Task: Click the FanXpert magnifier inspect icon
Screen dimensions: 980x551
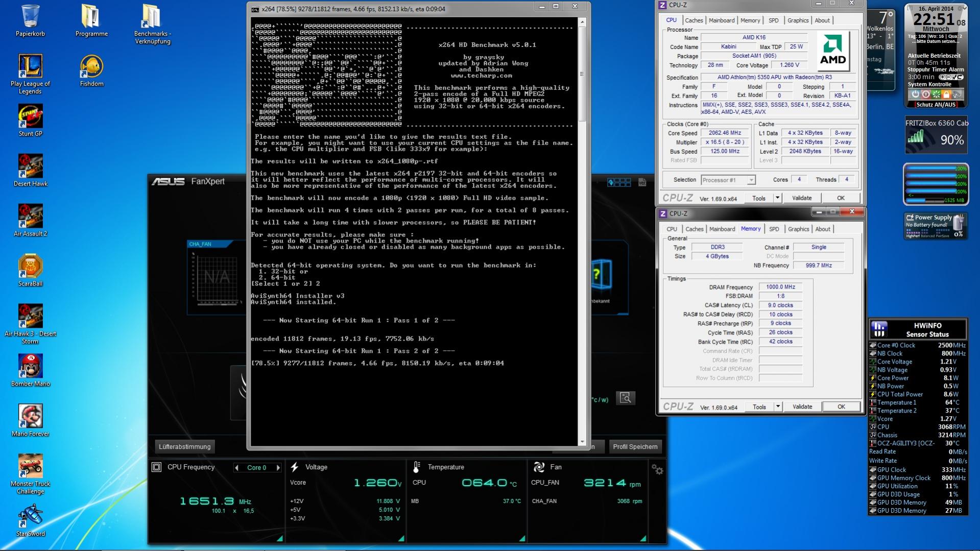Action: tap(626, 398)
